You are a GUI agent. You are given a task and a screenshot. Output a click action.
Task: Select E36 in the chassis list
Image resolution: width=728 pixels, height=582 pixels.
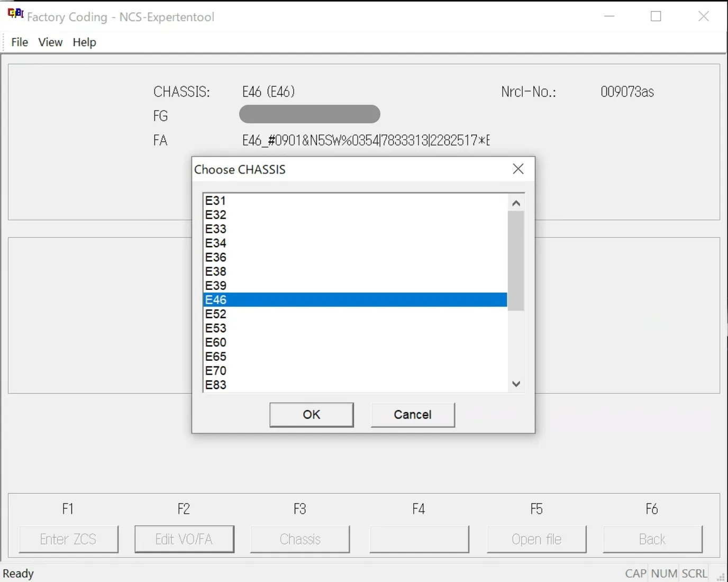(x=355, y=257)
